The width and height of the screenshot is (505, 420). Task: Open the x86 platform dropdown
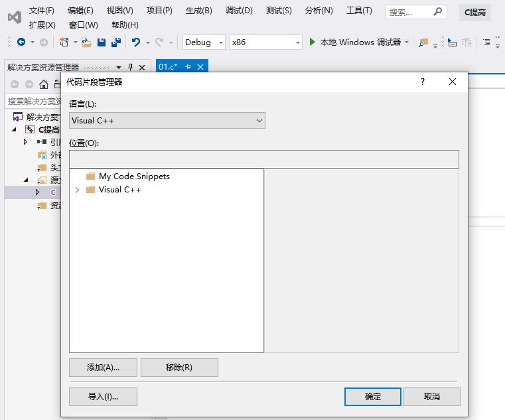(x=265, y=42)
